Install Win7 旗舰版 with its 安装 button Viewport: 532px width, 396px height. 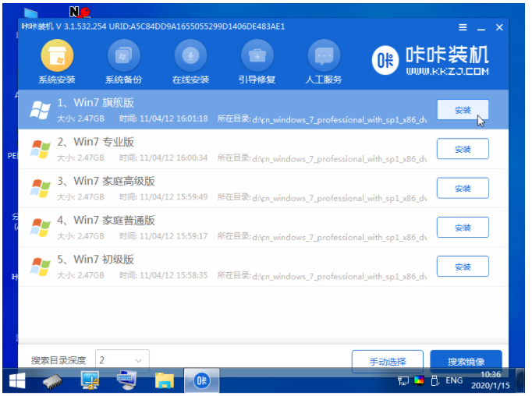click(x=463, y=110)
